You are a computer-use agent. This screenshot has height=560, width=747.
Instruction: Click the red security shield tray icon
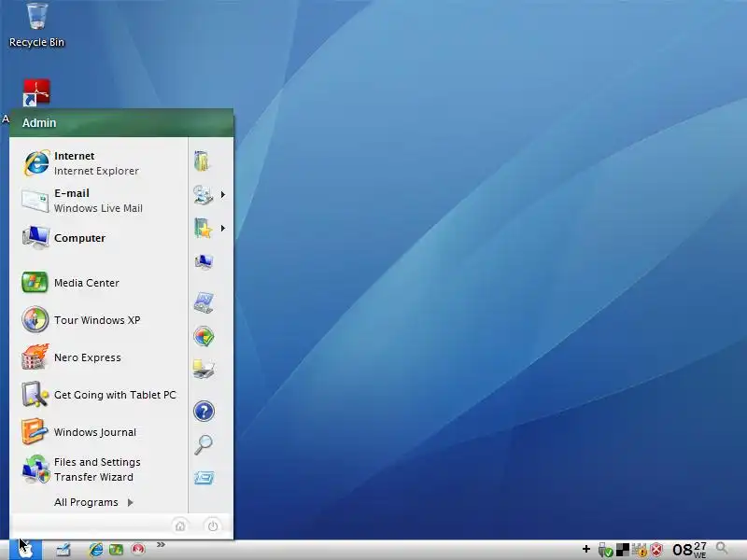pyautogui.click(x=656, y=550)
